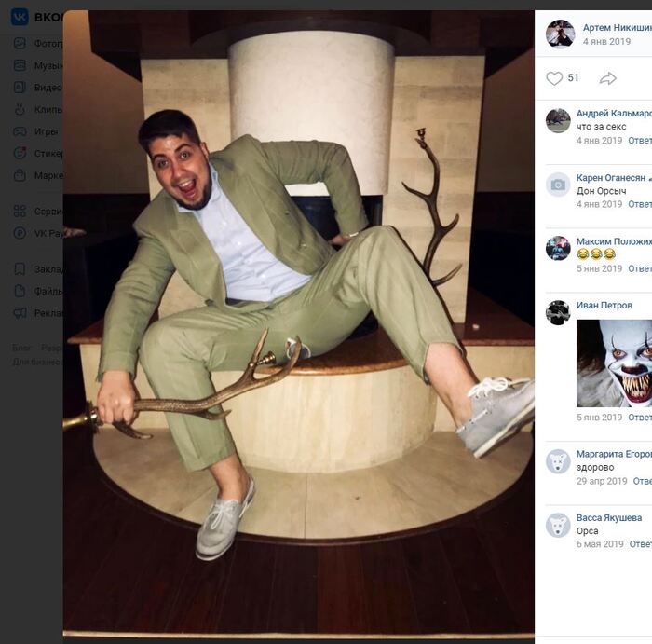Click Андрей Кальмаров's comment avatar
The height and width of the screenshot is (644, 652).
click(x=558, y=120)
